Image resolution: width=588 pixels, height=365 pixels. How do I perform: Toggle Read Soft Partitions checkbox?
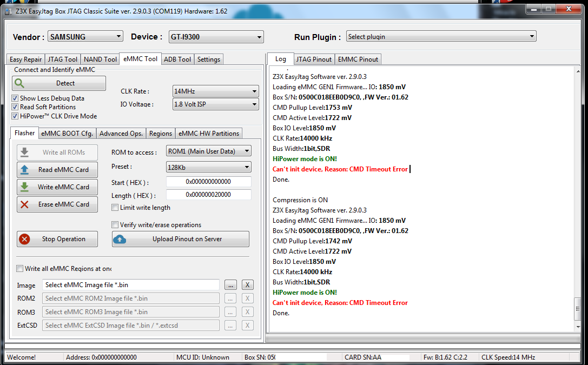point(15,107)
